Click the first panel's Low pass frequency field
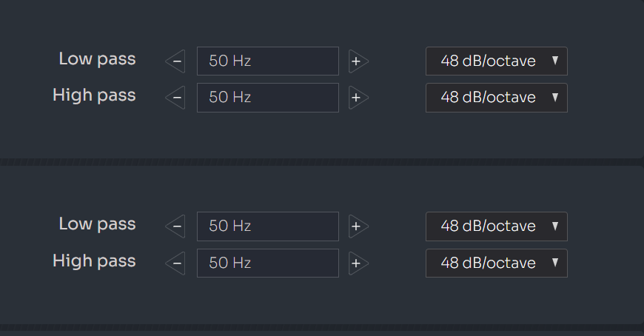Image resolution: width=644 pixels, height=336 pixels. coord(267,61)
